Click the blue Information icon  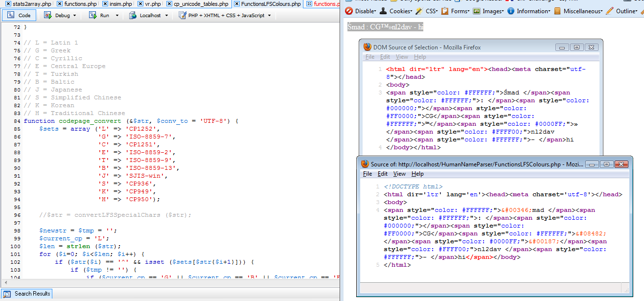(511, 11)
